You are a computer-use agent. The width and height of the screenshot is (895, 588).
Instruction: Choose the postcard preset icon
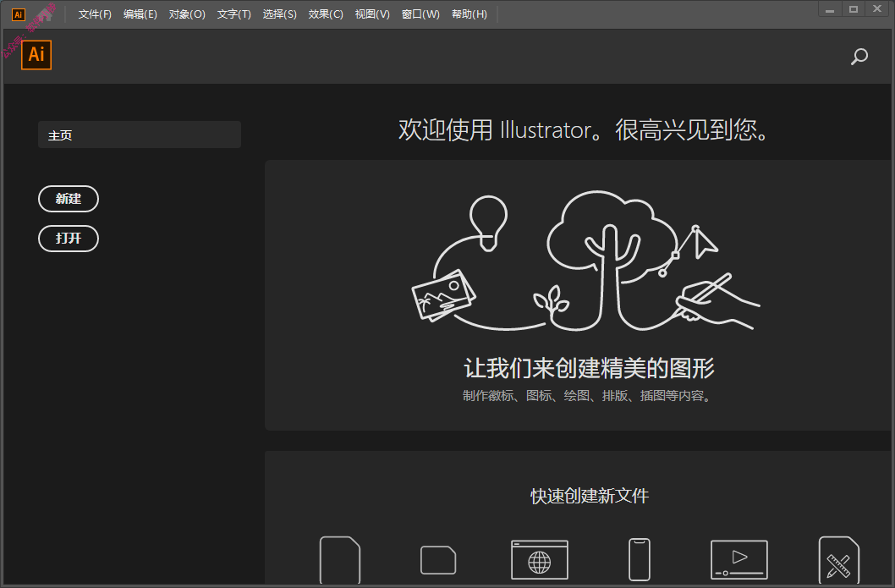(438, 560)
